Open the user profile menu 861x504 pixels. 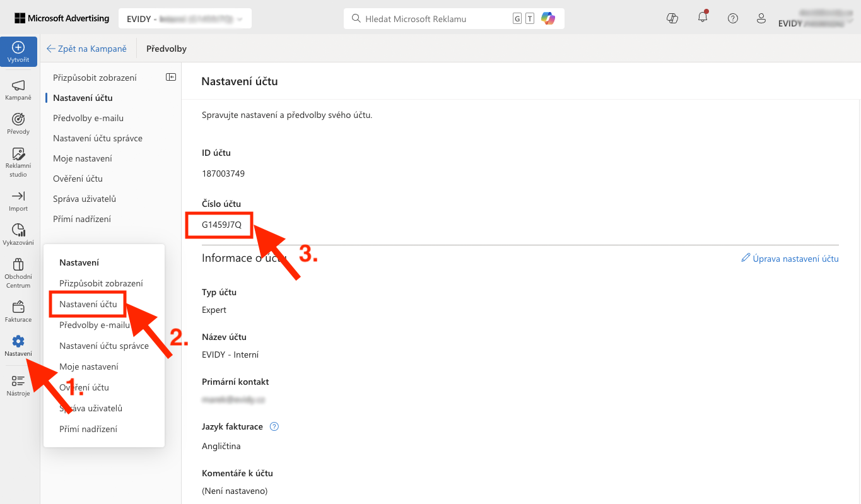click(x=762, y=18)
